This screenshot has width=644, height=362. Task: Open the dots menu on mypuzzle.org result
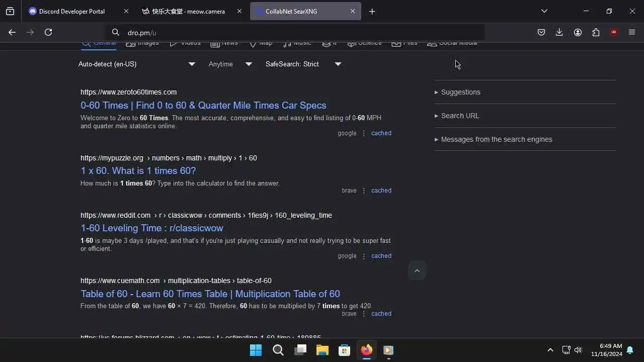(x=364, y=191)
